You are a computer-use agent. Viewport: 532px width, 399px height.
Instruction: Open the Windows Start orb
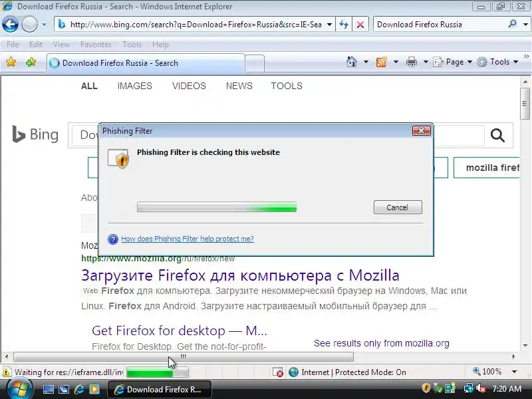pyautogui.click(x=19, y=388)
